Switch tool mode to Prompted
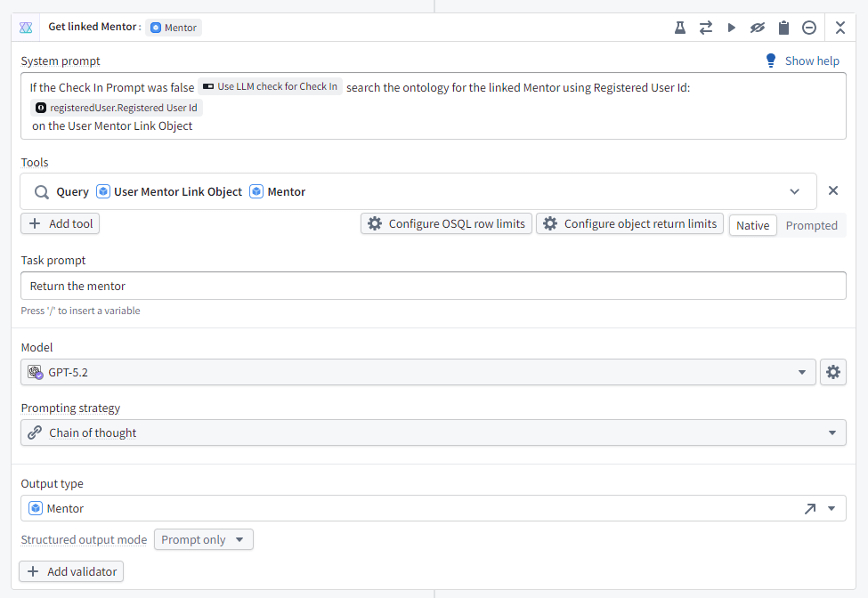Screen dimensions: 868x598 [811, 225]
